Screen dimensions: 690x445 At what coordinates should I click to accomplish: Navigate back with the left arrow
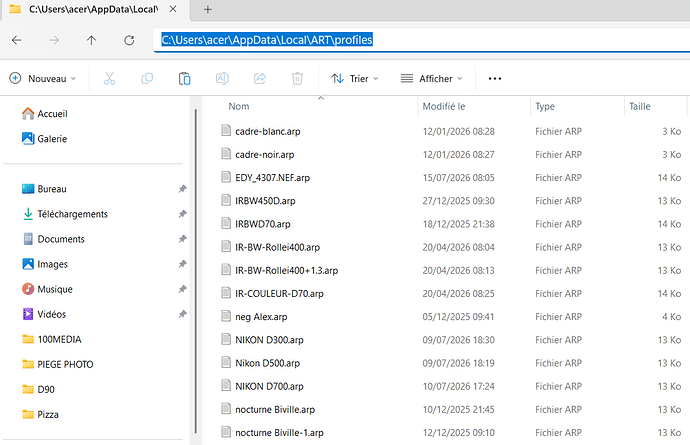click(x=17, y=40)
